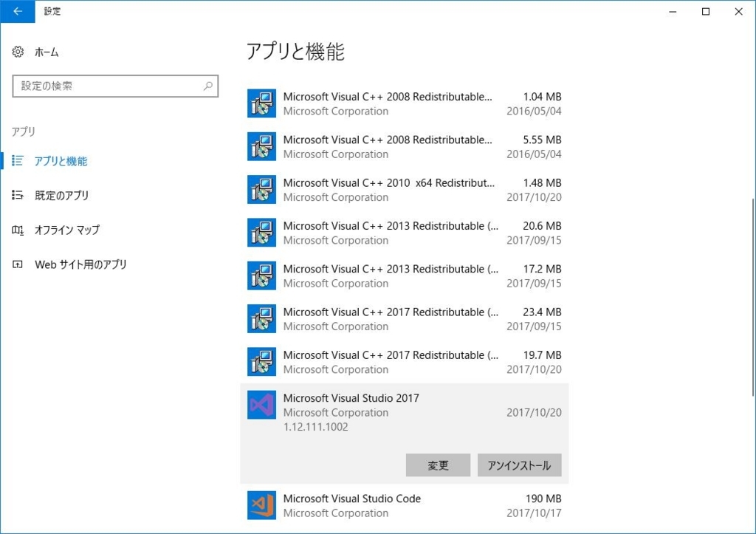Click the Home gear icon
This screenshot has width=756, height=534.
18,52
